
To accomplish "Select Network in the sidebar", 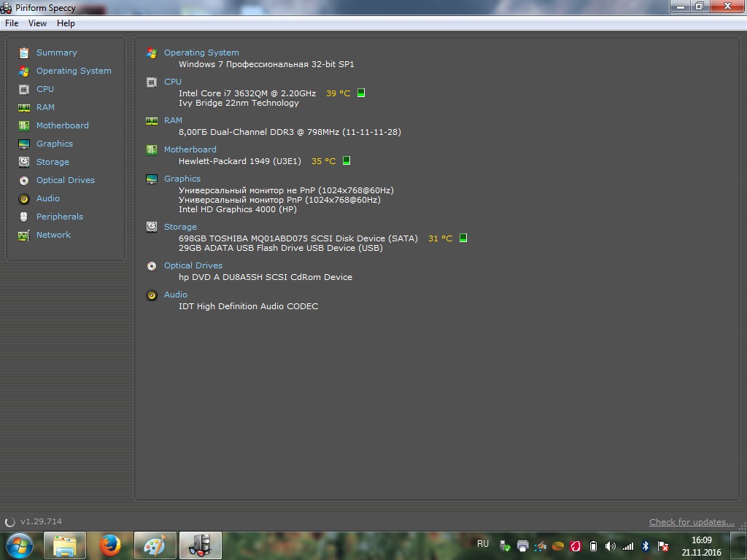I will coord(53,235).
